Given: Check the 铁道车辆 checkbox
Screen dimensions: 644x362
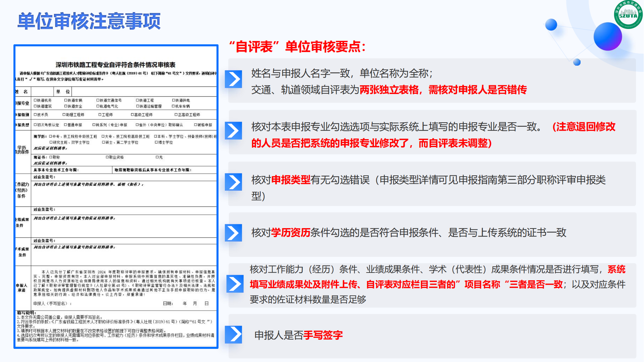Looking at the screenshot, I should (66, 100).
